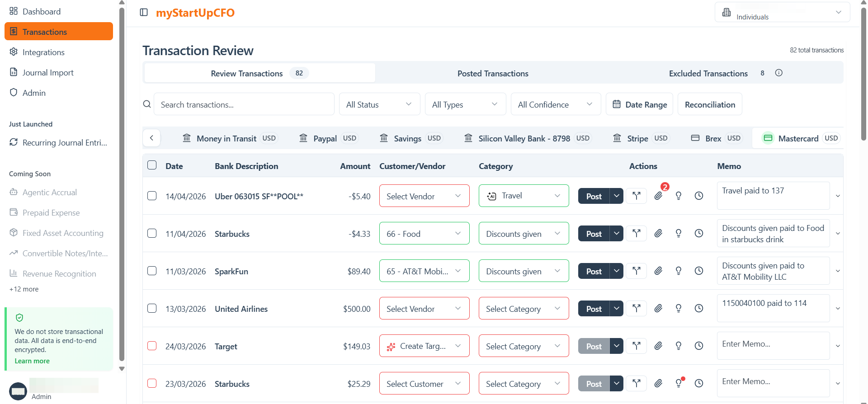Switch to Review Transactions tab
This screenshot has height=404, width=868.
[259, 73]
